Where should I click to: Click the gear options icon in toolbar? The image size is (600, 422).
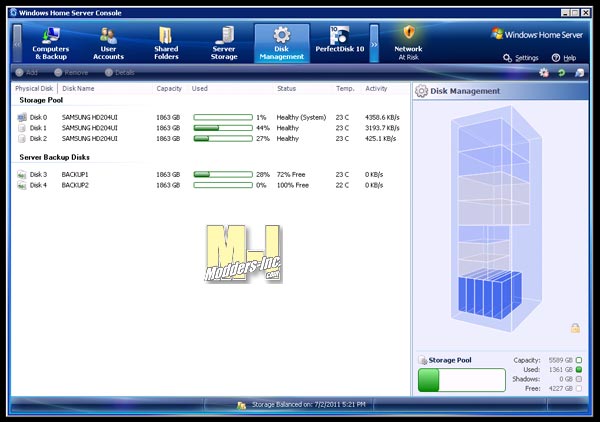[544, 72]
